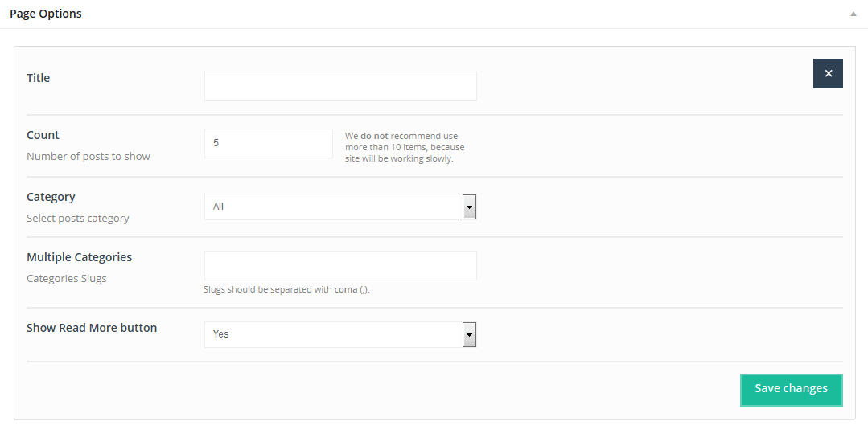
Task: Click the 'Select posts category' description
Action: coord(78,218)
